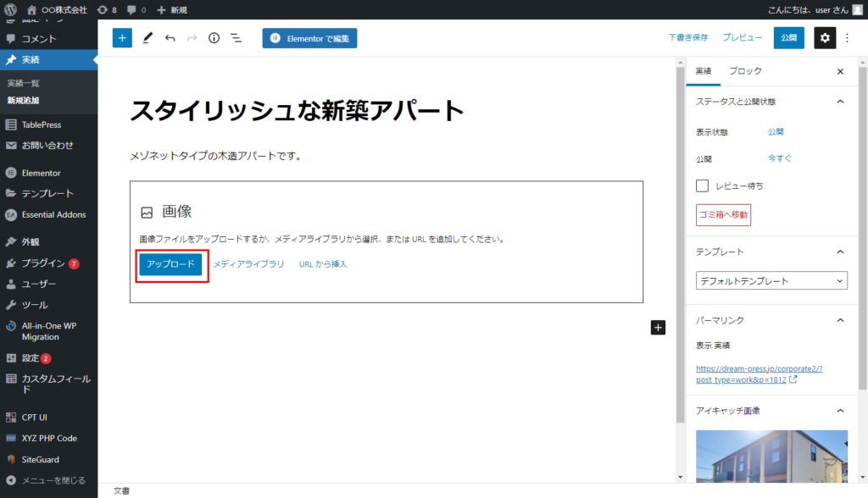Collapse the ステータスと公開状態 panel
This screenshot has height=498, width=868.
[x=840, y=102]
